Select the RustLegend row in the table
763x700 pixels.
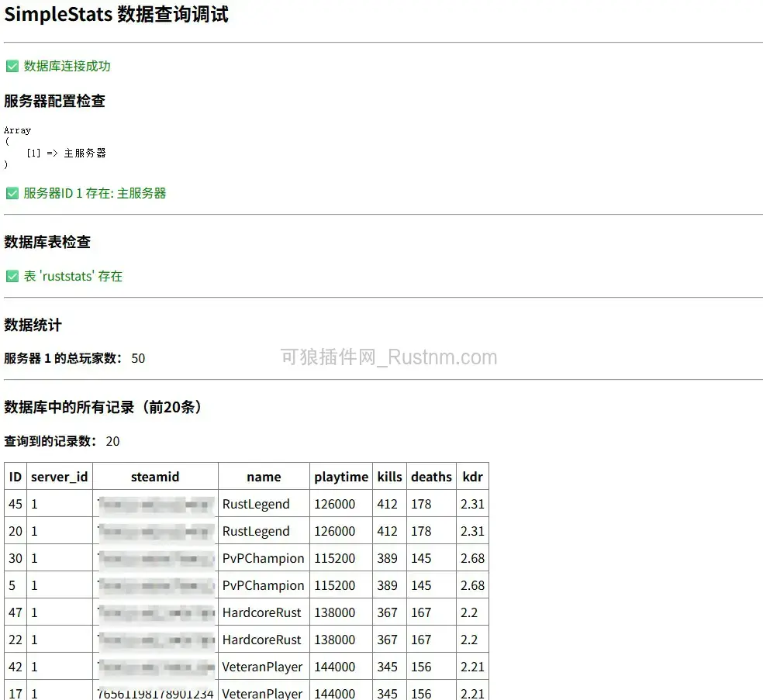coord(263,504)
